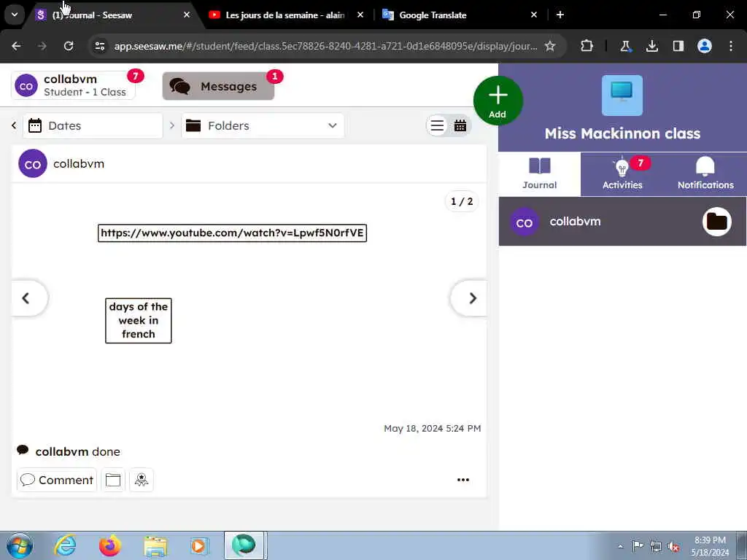Close the YouTube Les jours tab

click(360, 15)
